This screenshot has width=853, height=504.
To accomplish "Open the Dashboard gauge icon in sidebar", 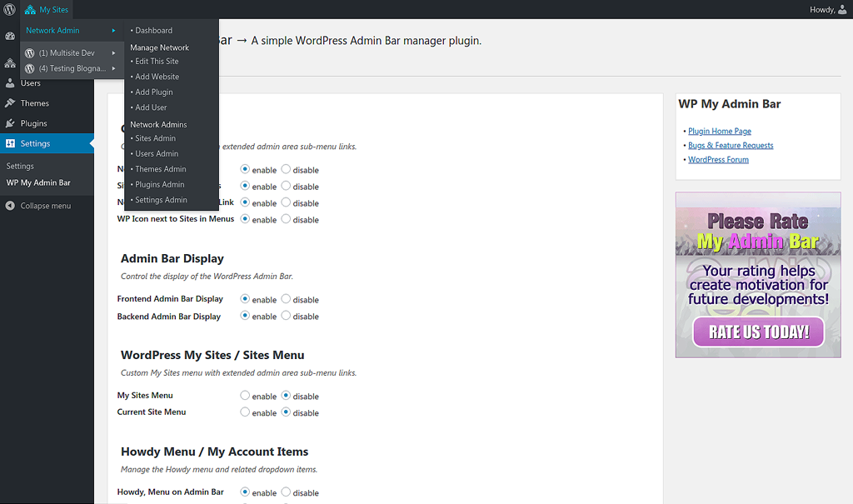I will tap(10, 36).
